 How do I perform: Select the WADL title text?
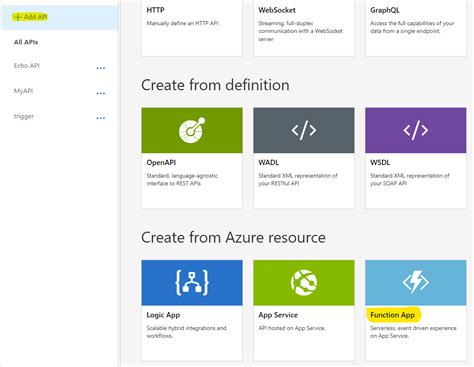[x=268, y=162]
